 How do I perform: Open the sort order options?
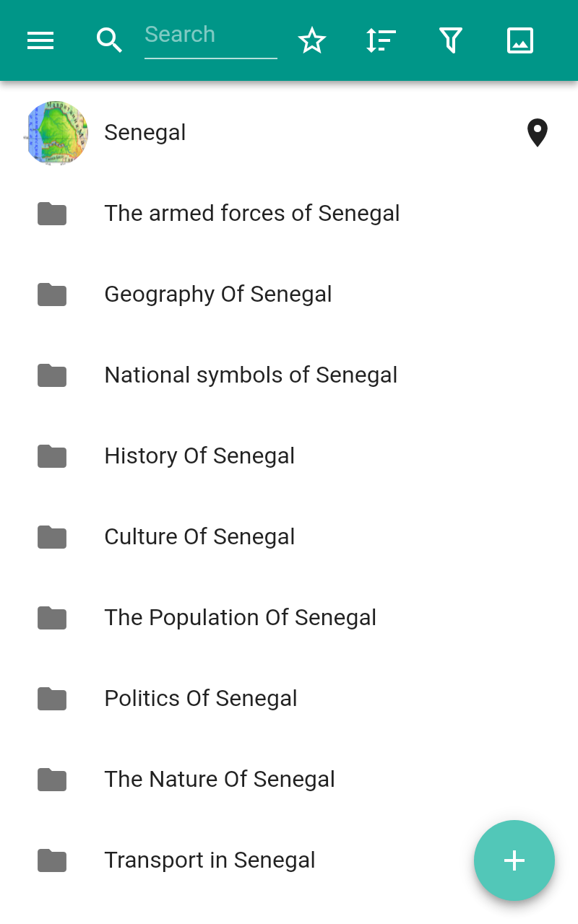coord(381,40)
